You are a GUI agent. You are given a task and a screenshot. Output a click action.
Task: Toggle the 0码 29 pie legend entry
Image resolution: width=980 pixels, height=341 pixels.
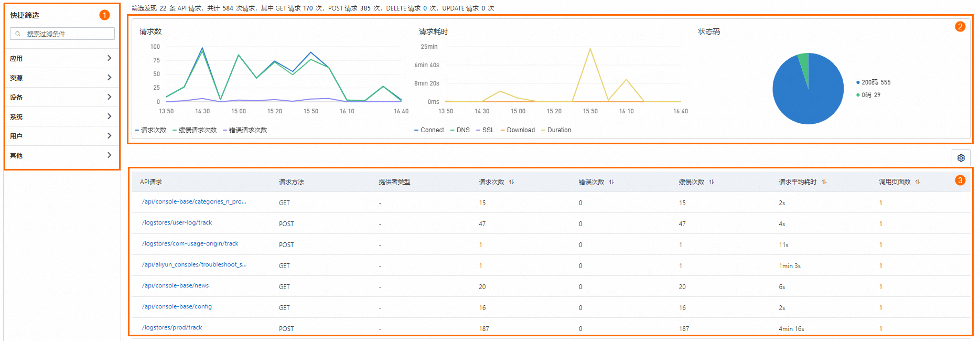tap(868, 95)
